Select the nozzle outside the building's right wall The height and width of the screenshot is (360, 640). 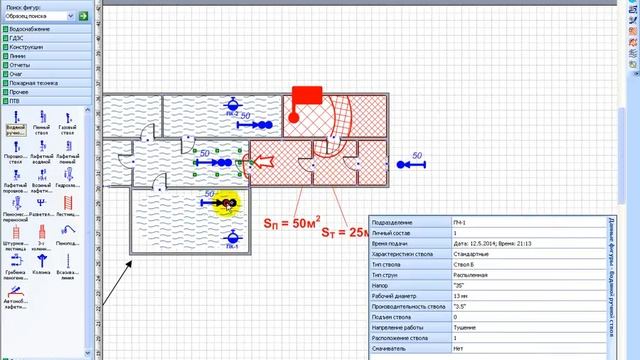(x=411, y=164)
